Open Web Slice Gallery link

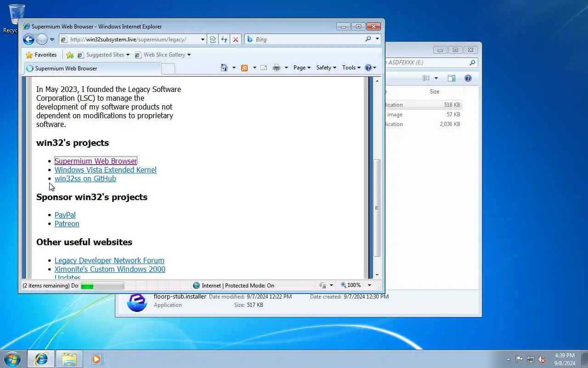click(x=162, y=55)
